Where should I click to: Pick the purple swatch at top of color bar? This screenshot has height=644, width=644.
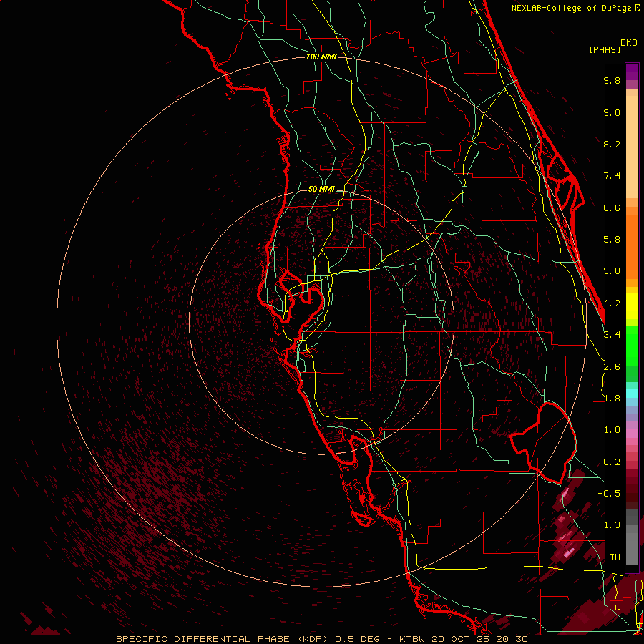click(632, 72)
